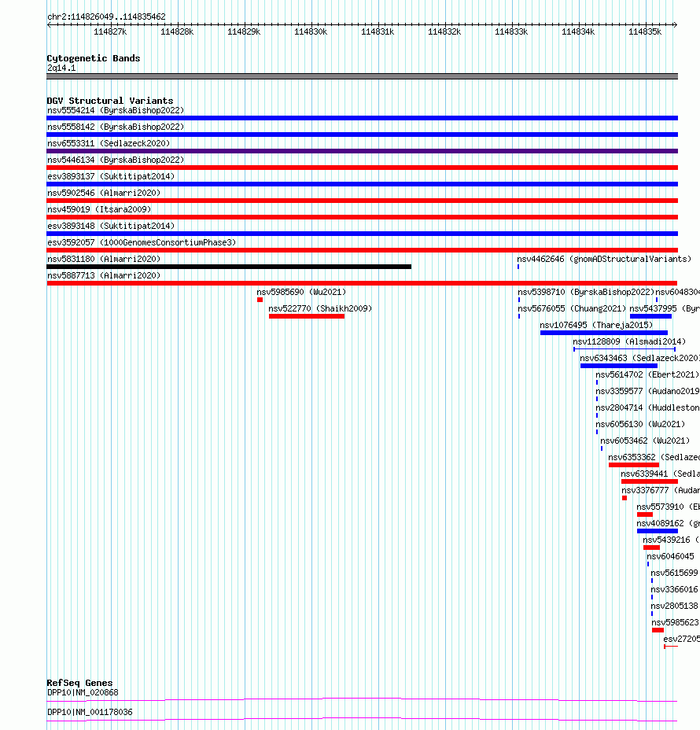Click the nsv5887713 (Almarri2020) label
The image size is (700, 730).
point(104,275)
